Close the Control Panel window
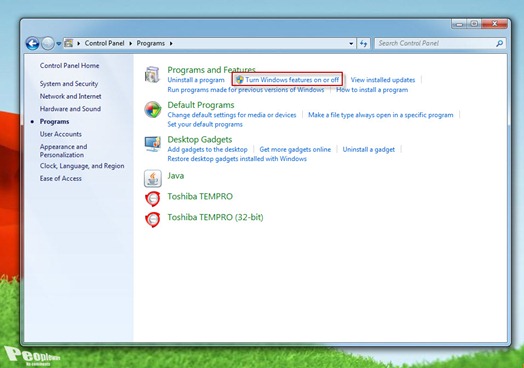 coord(495,24)
